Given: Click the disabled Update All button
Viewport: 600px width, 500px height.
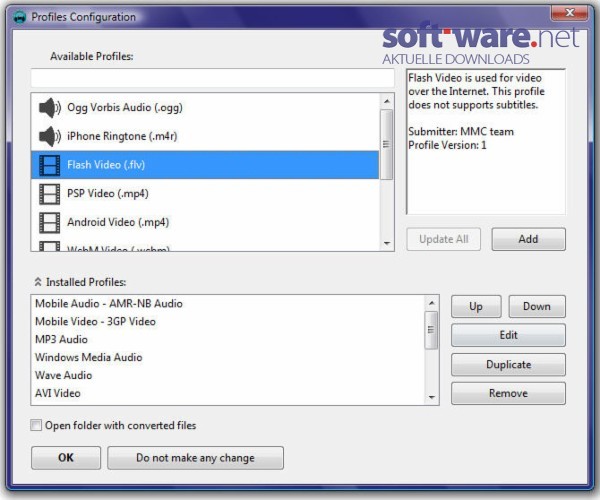Looking at the screenshot, I should 443,239.
